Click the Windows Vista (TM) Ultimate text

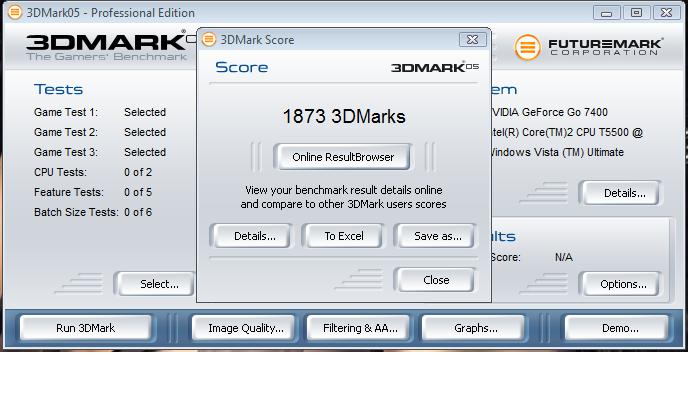click(x=557, y=152)
